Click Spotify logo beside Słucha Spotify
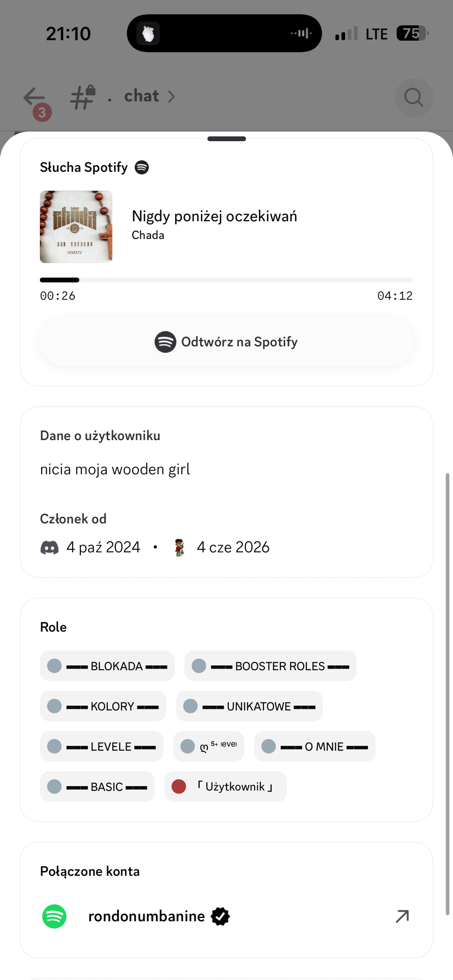 tap(142, 167)
